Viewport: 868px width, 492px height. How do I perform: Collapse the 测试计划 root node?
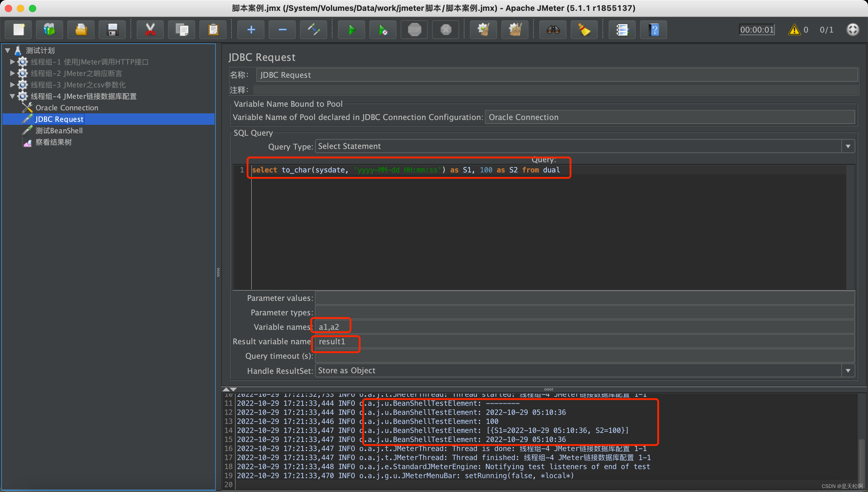(8, 50)
